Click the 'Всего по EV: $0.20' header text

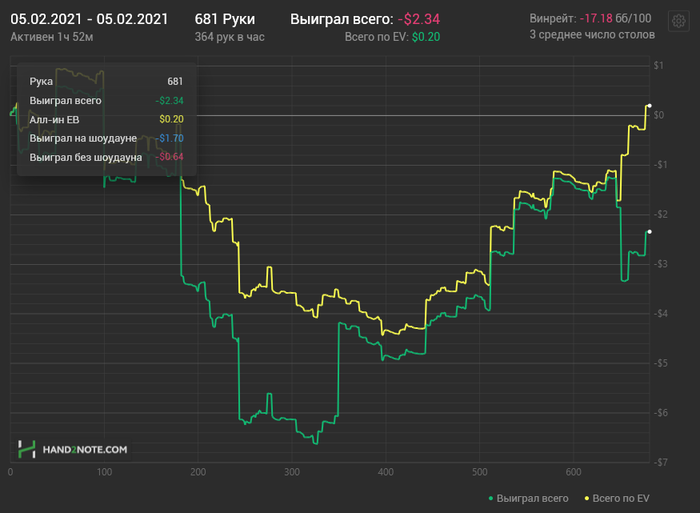(392, 37)
